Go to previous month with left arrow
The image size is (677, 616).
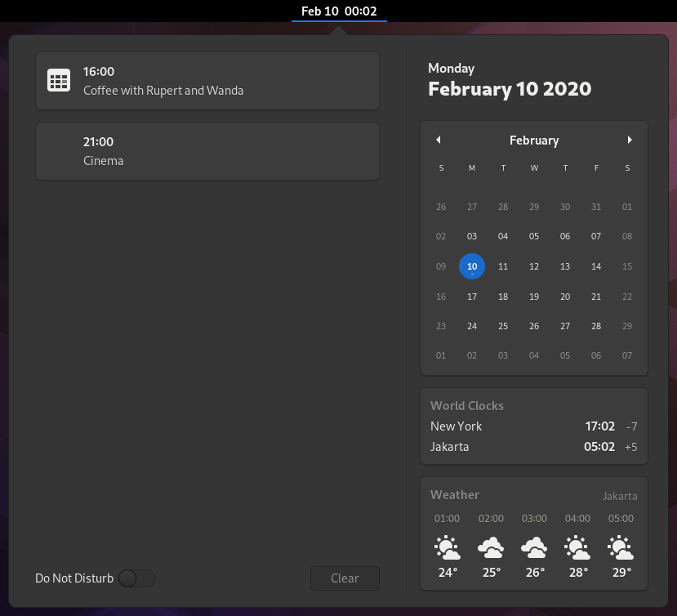(439, 140)
